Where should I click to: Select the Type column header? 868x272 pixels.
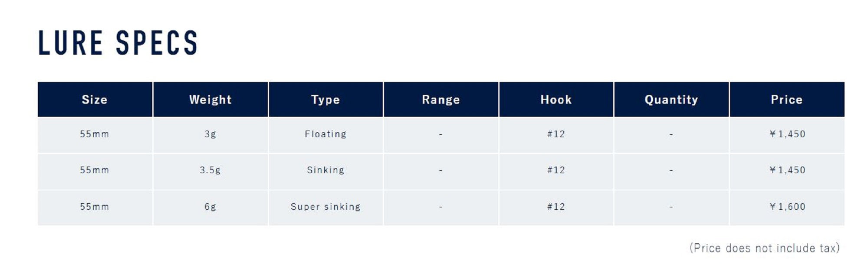(x=325, y=99)
